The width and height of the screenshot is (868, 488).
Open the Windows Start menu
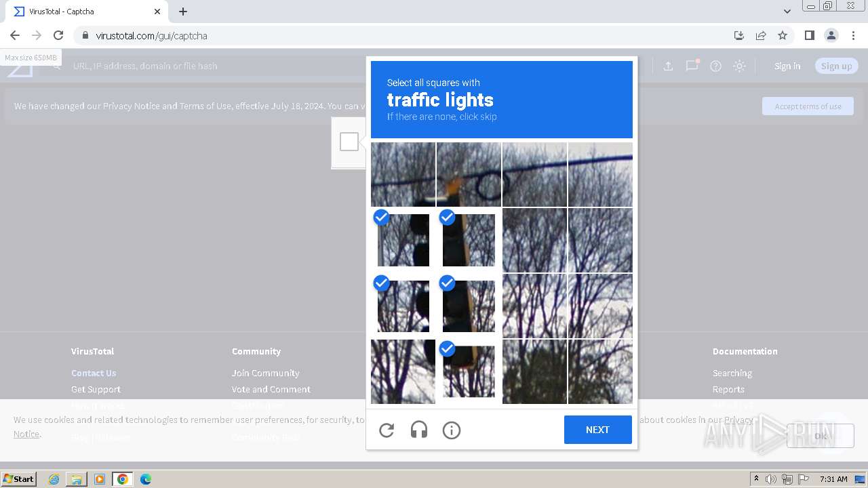pos(19,479)
